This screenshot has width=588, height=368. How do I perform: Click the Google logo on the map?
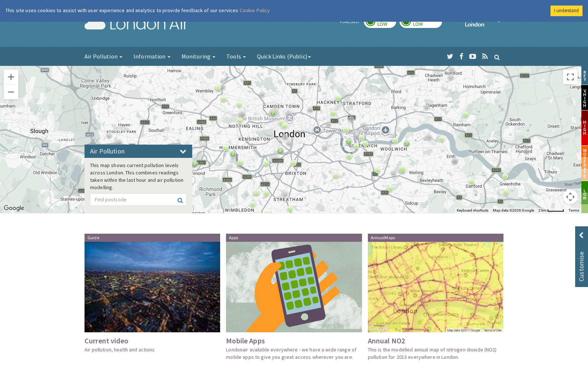click(14, 208)
